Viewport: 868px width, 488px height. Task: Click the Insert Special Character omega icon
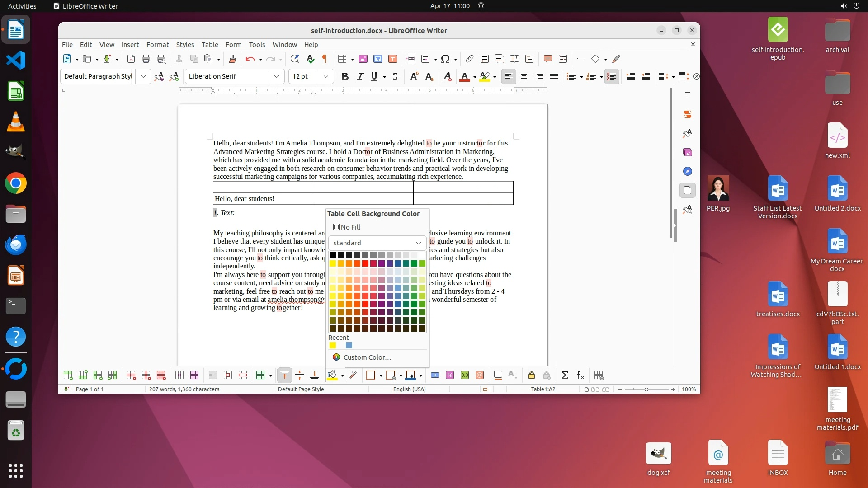pyautogui.click(x=445, y=59)
